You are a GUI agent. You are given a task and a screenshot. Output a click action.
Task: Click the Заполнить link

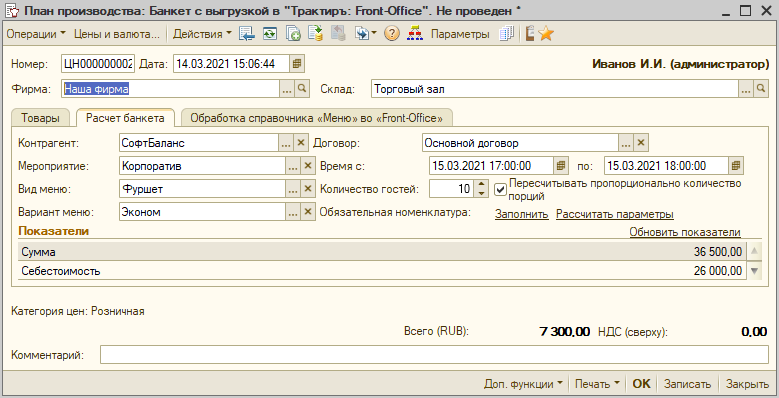pyautogui.click(x=522, y=214)
